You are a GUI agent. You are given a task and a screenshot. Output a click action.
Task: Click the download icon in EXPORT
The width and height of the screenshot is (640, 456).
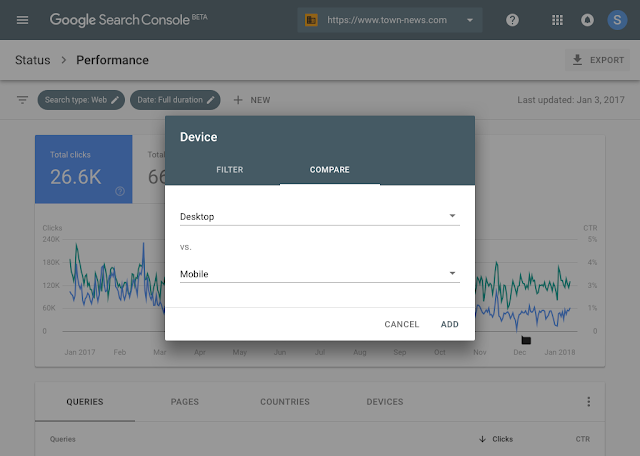click(x=577, y=60)
